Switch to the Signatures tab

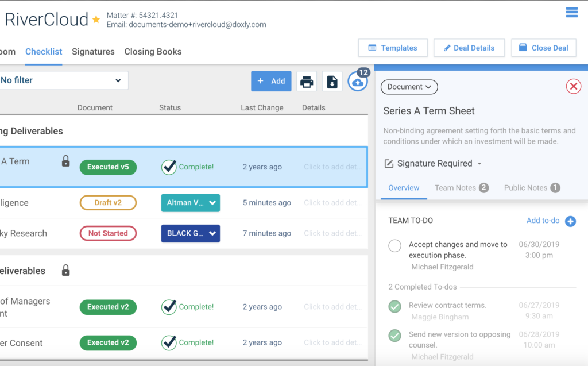93,52
